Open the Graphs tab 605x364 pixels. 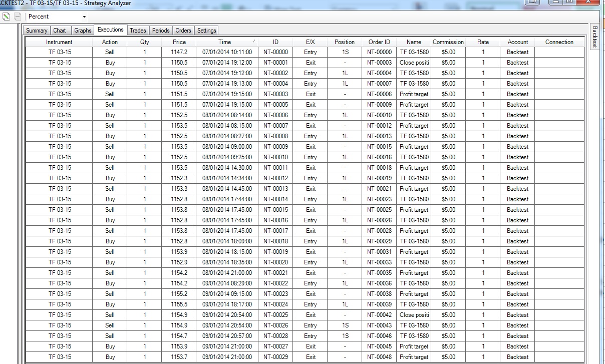[x=83, y=31]
